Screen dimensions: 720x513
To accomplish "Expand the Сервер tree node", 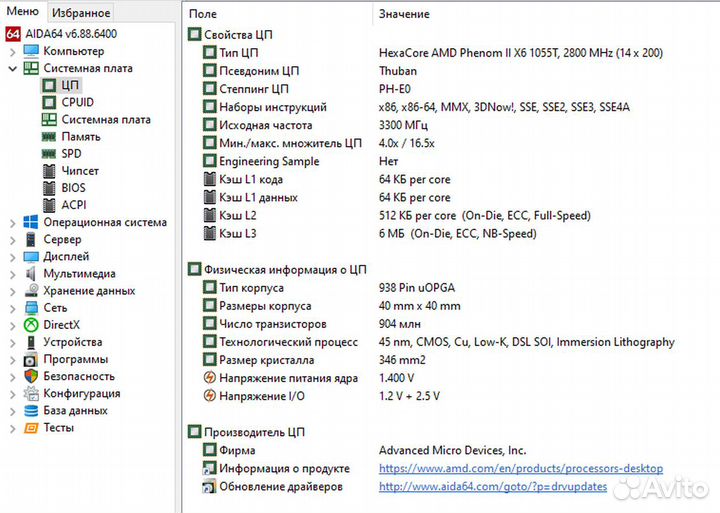I will [12, 240].
